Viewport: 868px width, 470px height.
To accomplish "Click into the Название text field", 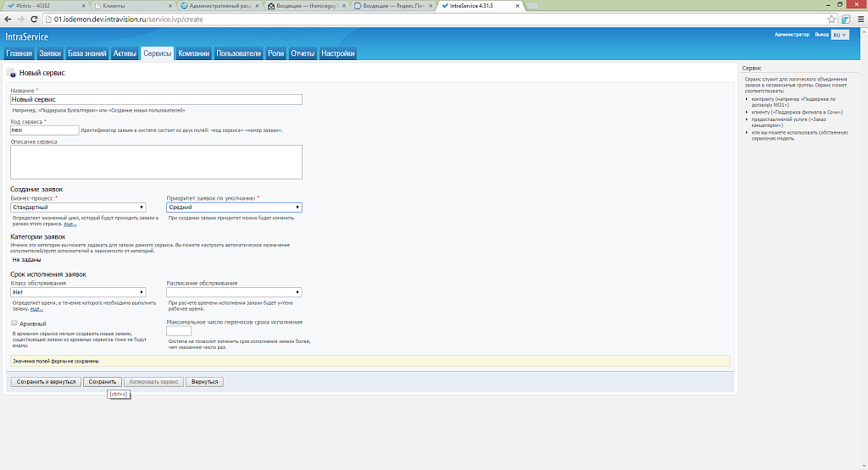I will coord(156,99).
